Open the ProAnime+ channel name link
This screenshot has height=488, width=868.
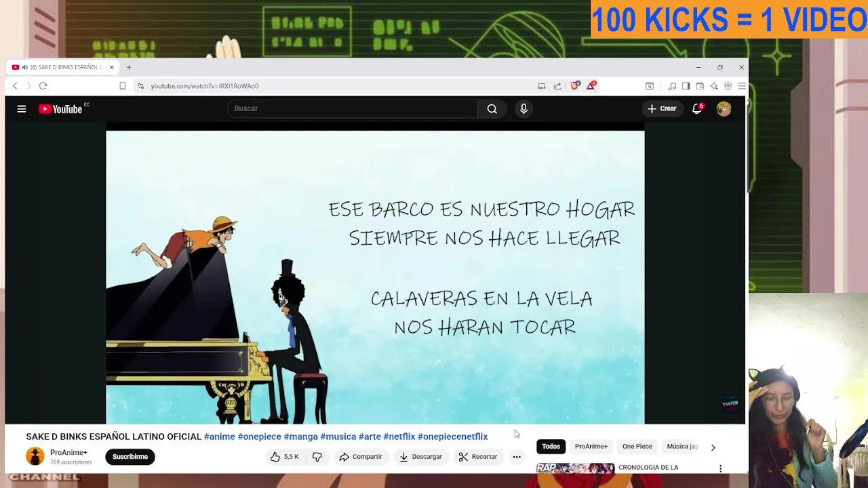click(x=68, y=453)
